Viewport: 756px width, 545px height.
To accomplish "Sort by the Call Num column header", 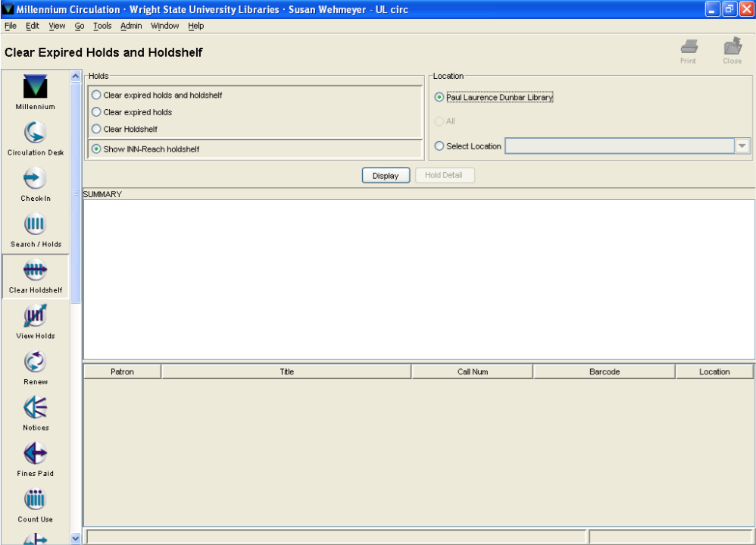I will [473, 371].
